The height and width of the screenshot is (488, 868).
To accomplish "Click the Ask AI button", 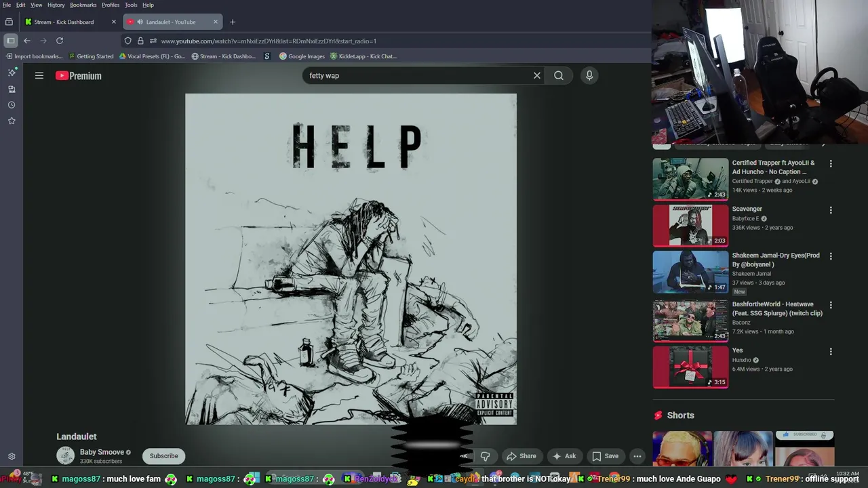I will click(x=564, y=456).
